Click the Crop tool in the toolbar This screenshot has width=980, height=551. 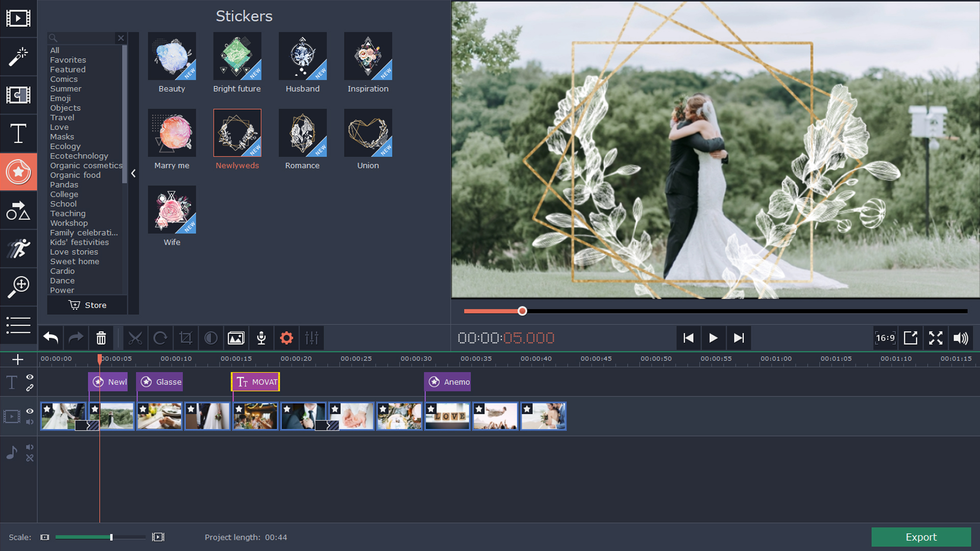click(186, 338)
